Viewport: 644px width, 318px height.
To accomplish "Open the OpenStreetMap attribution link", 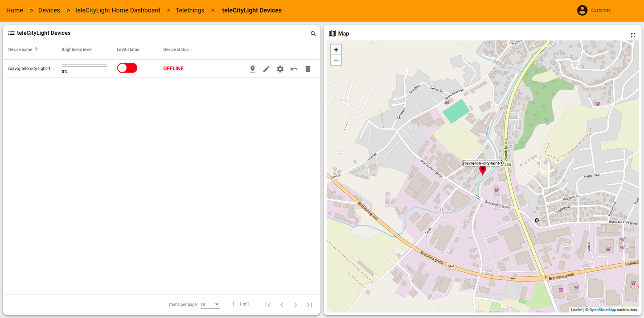I will pos(602,310).
